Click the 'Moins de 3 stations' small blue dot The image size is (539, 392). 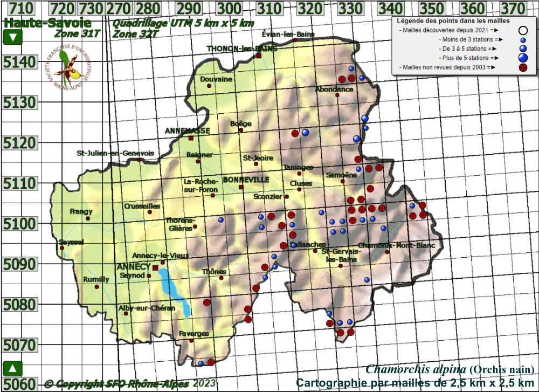(x=522, y=40)
